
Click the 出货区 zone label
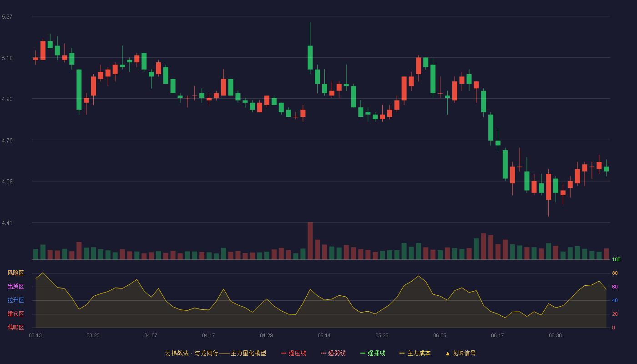coord(15,287)
